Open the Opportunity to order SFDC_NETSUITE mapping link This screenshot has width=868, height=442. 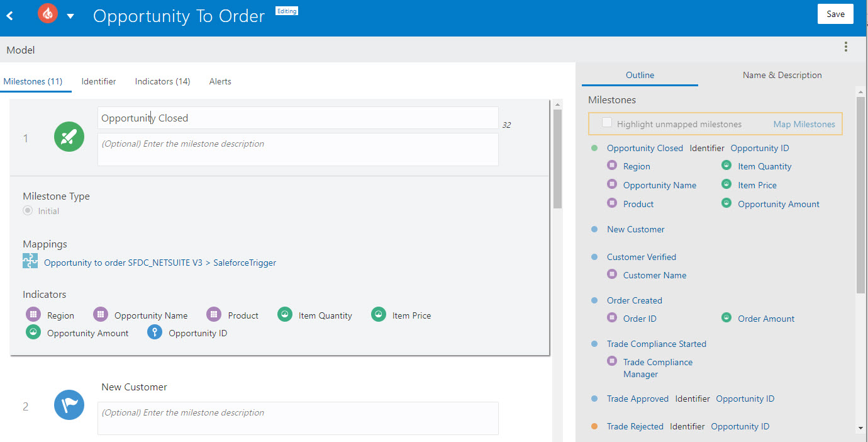(160, 263)
